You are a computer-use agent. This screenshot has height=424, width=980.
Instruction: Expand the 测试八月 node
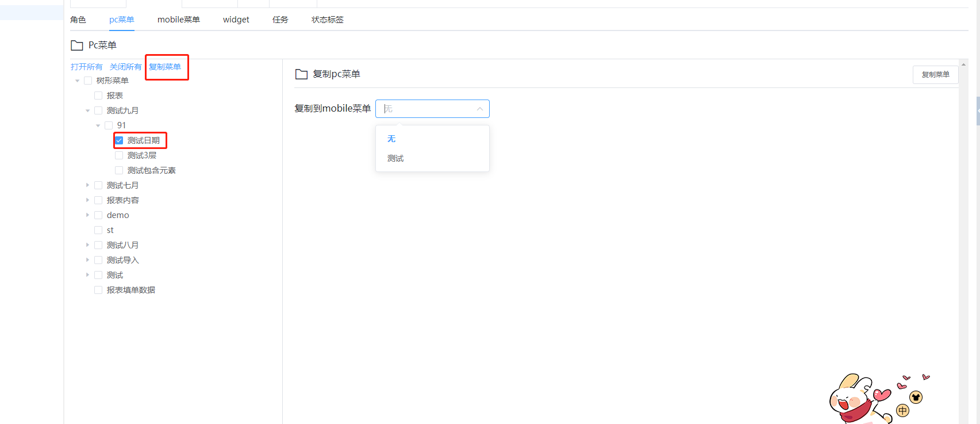tap(87, 245)
